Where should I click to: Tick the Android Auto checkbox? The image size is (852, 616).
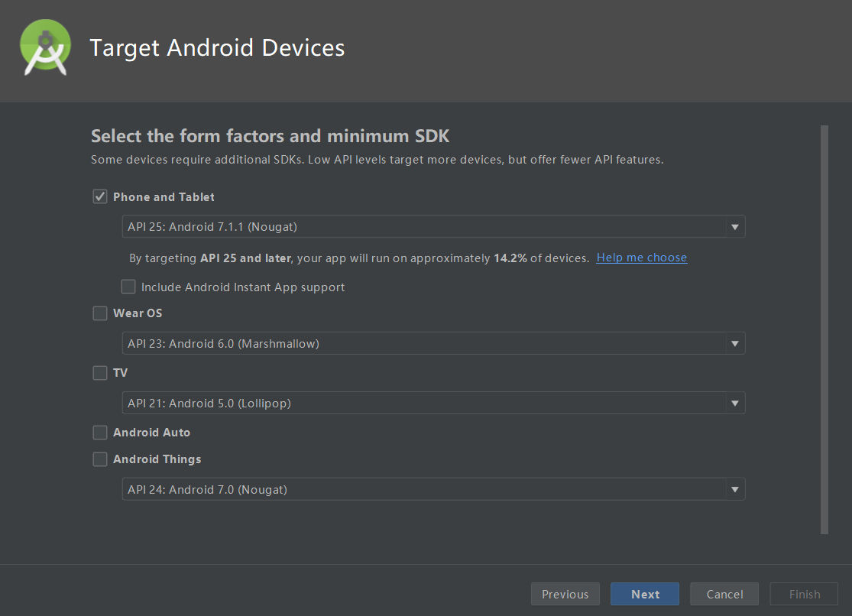tap(100, 433)
